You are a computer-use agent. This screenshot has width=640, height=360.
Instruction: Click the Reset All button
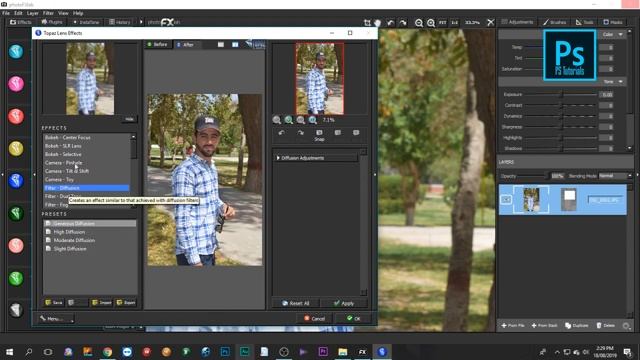[x=296, y=303]
